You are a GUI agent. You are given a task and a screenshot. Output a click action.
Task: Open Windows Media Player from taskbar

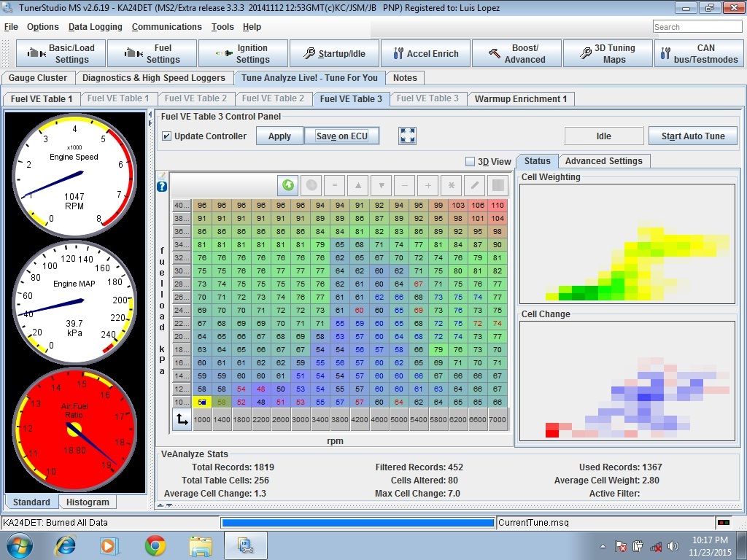[109, 545]
